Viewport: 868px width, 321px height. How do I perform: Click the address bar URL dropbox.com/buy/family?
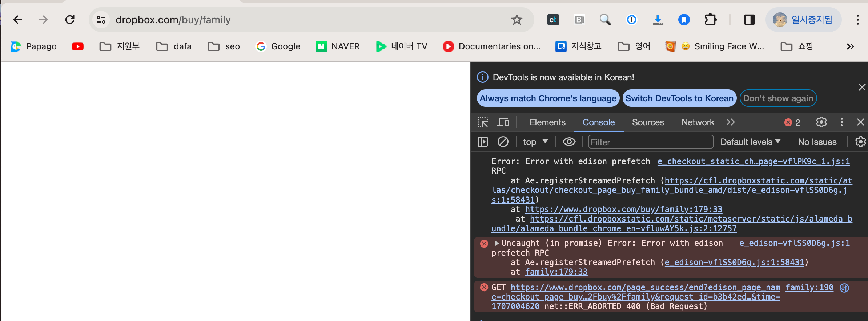(173, 20)
